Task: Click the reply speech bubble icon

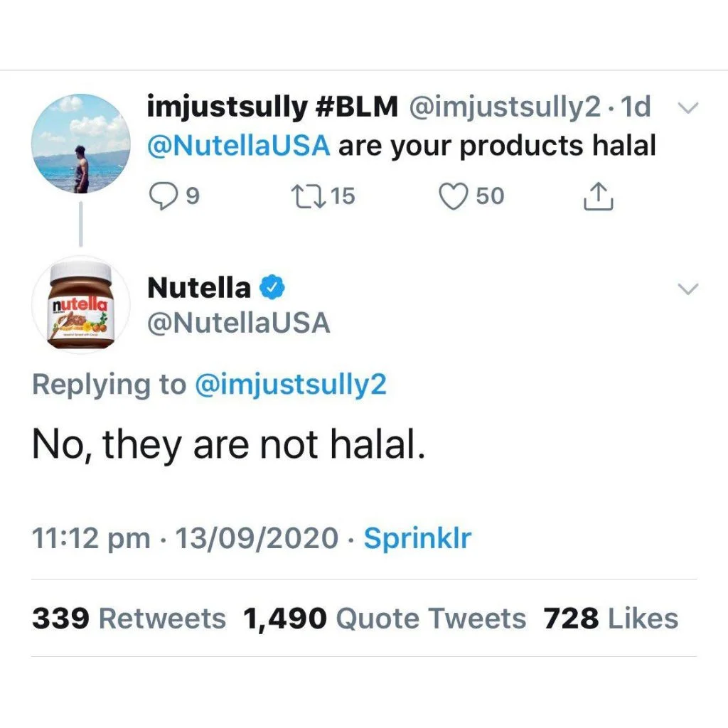Action: click(164, 196)
